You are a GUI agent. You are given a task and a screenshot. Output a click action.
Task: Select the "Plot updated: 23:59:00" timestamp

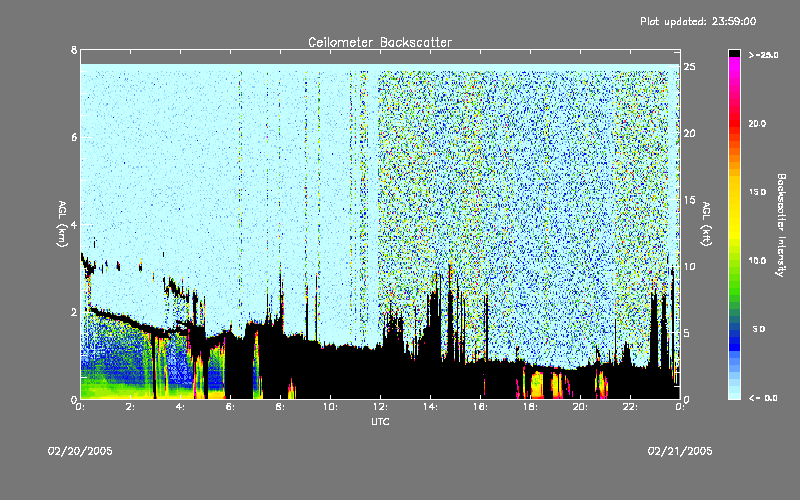698,21
